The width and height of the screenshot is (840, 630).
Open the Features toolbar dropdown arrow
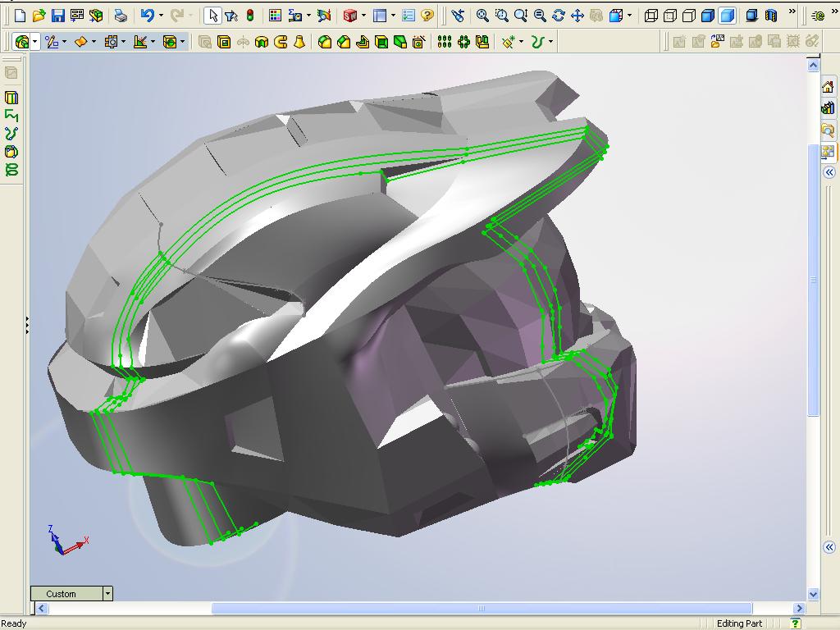(34, 41)
